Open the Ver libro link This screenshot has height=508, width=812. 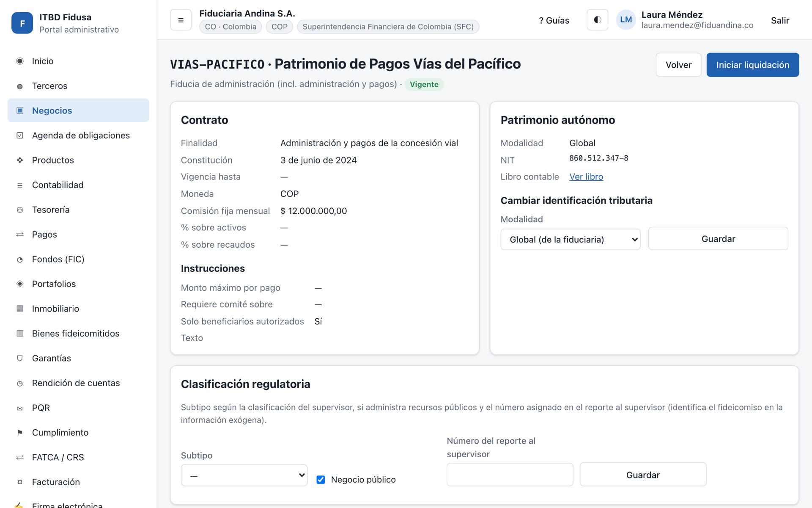coord(586,177)
